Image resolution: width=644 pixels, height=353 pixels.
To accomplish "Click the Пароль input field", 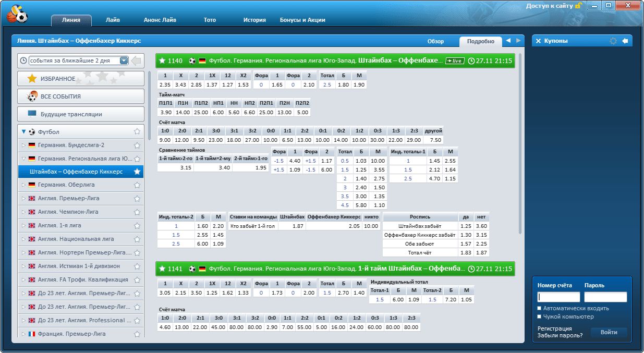I will 605,297.
